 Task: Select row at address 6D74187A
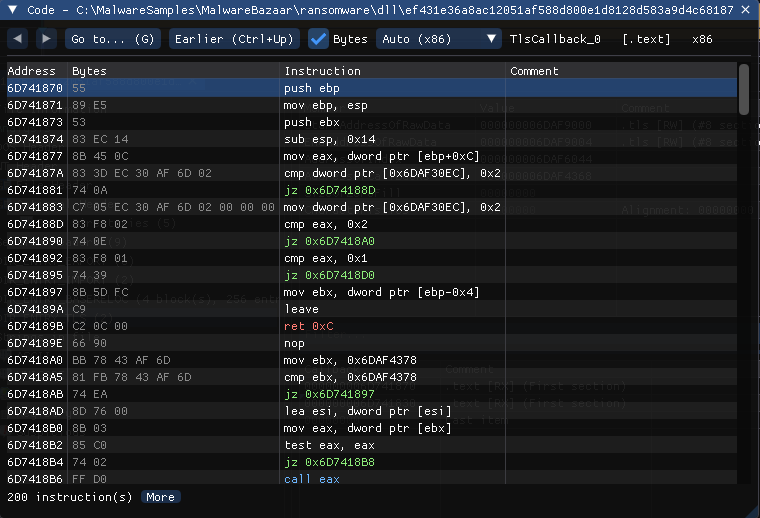click(372, 173)
